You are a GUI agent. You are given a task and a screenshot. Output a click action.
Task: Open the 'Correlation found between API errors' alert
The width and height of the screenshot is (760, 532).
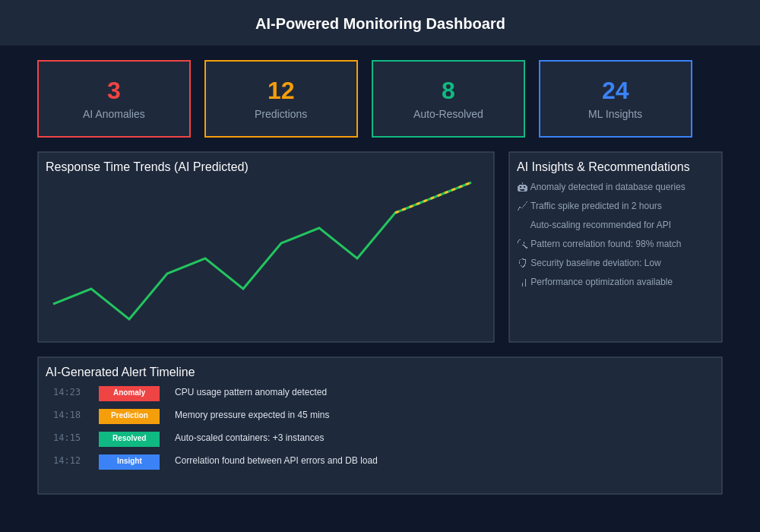276,461
